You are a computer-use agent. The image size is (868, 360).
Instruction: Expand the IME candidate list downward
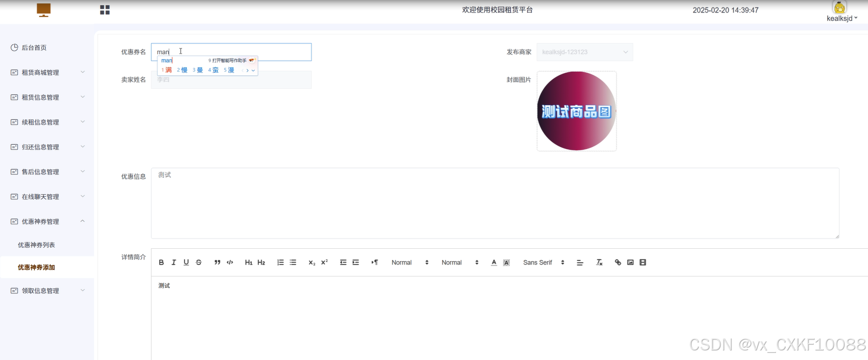coord(253,71)
